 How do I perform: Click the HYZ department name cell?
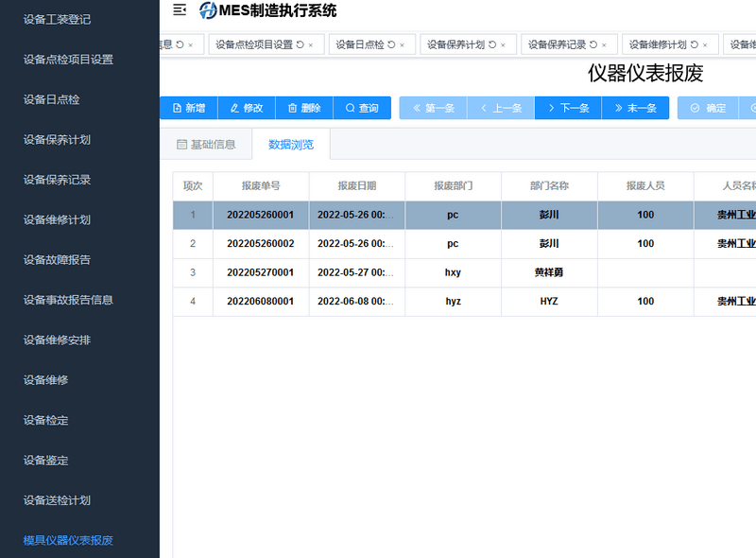tap(549, 301)
